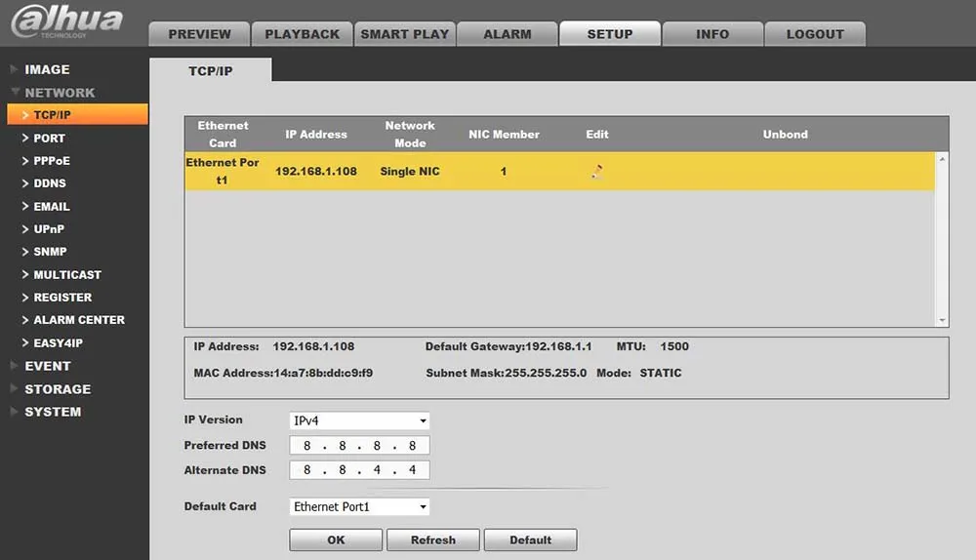976x560 pixels.
Task: Click the Refresh button
Action: coord(433,540)
